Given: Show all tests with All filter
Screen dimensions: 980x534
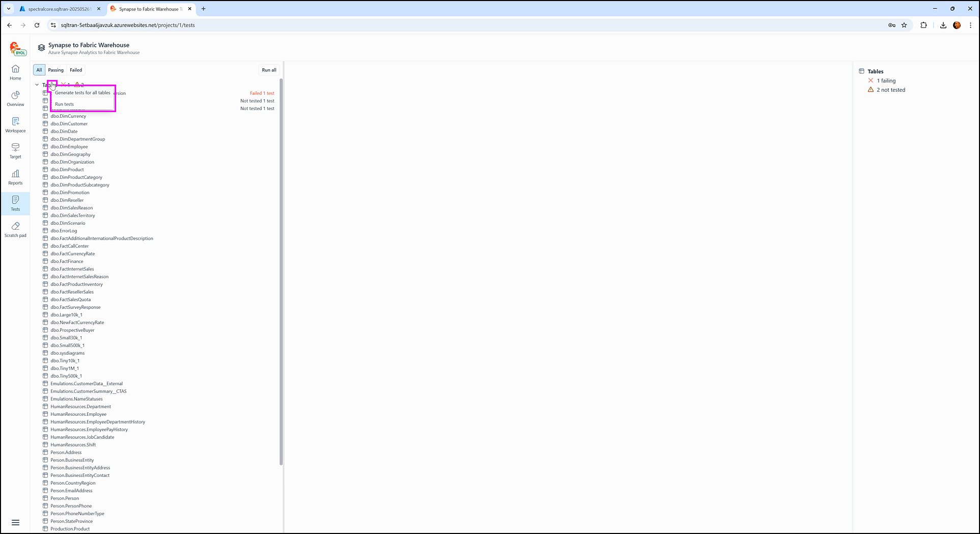Looking at the screenshot, I should 39,70.
